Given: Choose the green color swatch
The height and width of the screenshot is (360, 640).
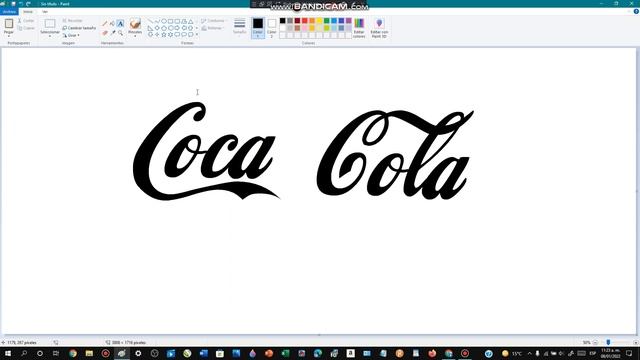Looking at the screenshot, I should [x=327, y=21].
